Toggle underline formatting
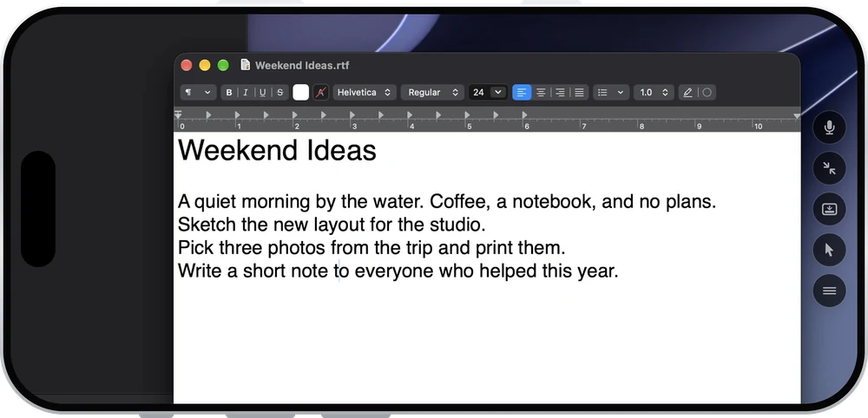 [262, 92]
